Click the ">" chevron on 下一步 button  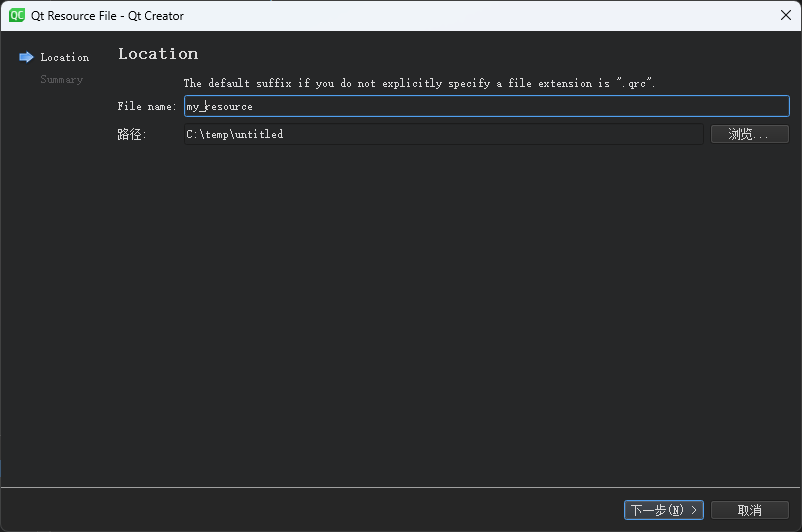(694, 510)
